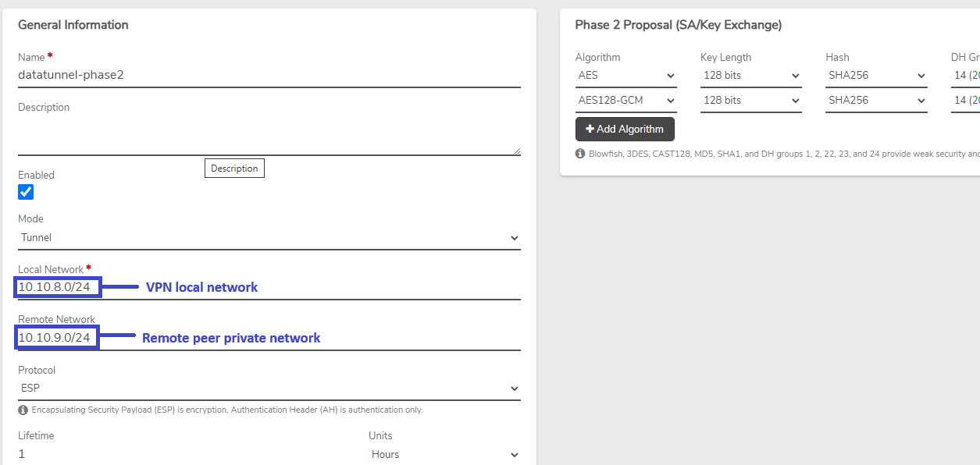
Task: Click the Remote Network field 10.10.9.0/24
Action: pos(269,338)
